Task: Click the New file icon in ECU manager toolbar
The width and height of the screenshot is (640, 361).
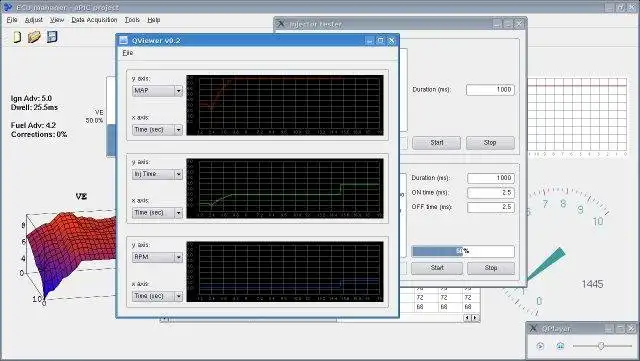Action: (17, 37)
